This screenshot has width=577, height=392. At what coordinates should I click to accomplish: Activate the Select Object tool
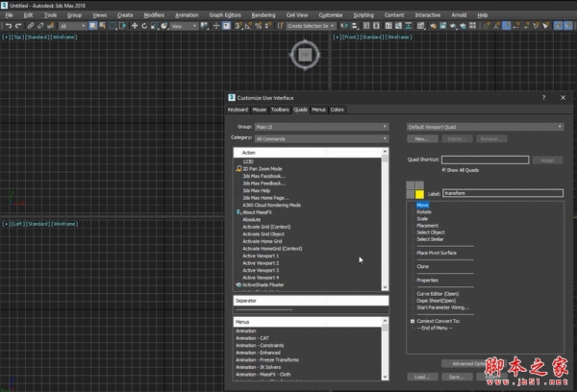[x=93, y=26]
